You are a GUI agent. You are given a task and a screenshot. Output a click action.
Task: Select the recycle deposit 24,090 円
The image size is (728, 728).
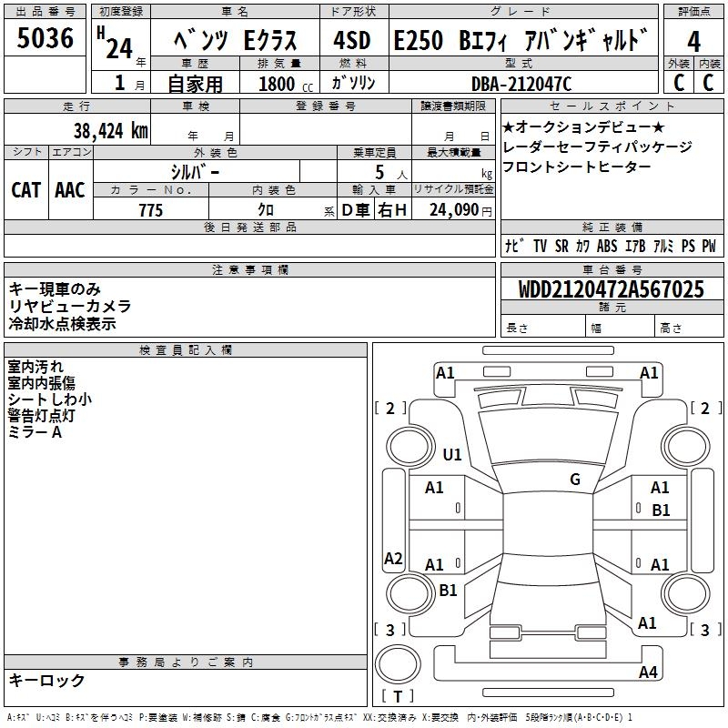click(x=460, y=210)
